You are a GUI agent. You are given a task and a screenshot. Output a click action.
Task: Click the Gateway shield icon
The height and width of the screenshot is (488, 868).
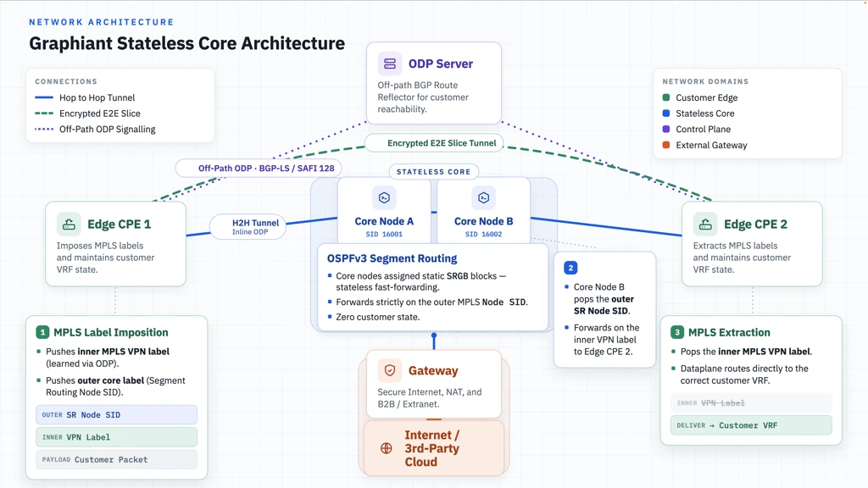(x=390, y=371)
